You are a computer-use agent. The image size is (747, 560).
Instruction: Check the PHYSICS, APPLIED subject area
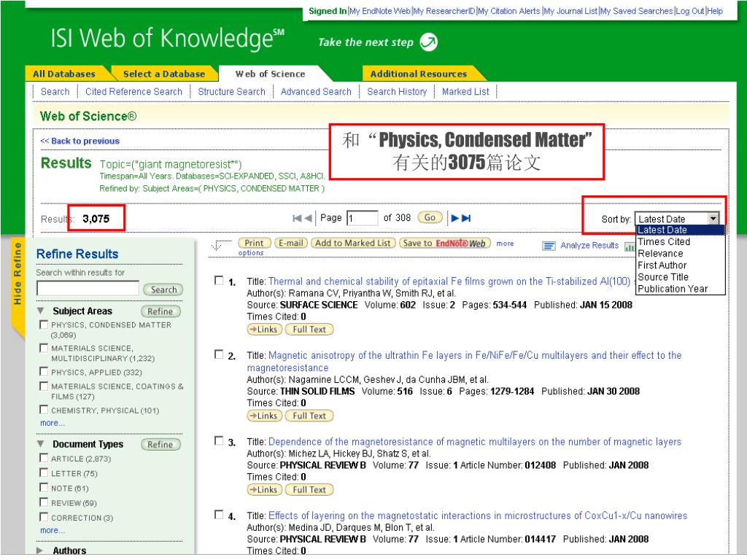coord(44,371)
